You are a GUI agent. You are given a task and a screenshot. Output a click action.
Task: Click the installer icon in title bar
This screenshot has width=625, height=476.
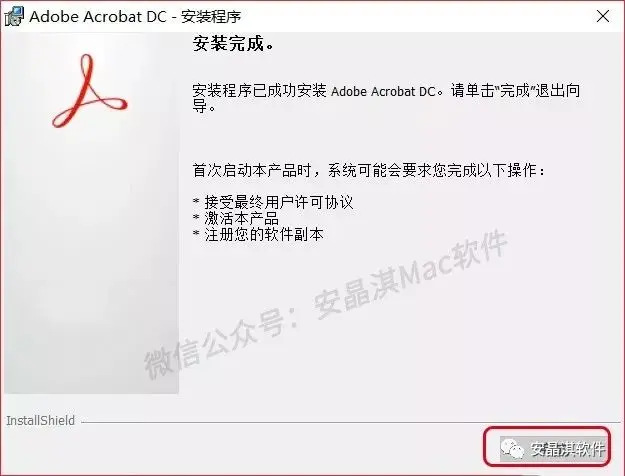pyautogui.click(x=14, y=17)
